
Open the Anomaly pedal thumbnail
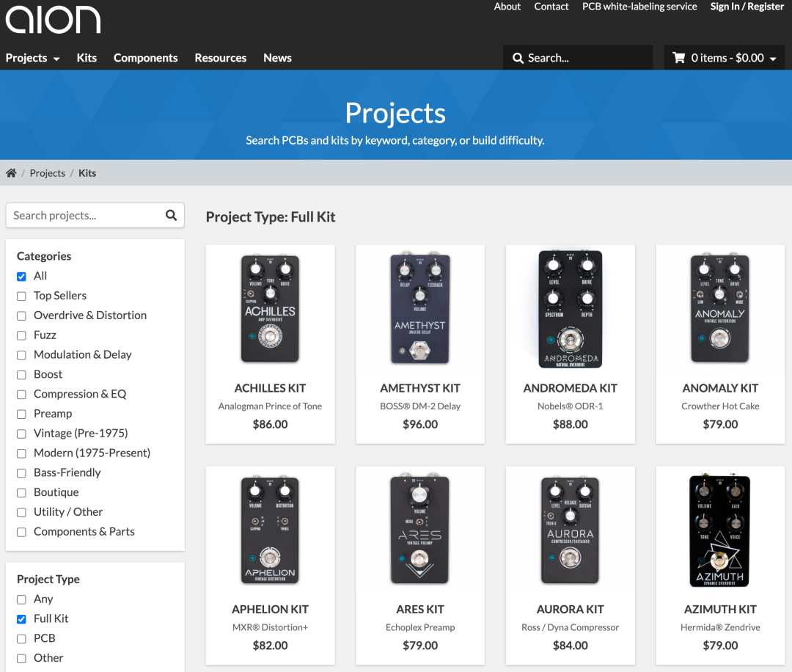(x=720, y=309)
